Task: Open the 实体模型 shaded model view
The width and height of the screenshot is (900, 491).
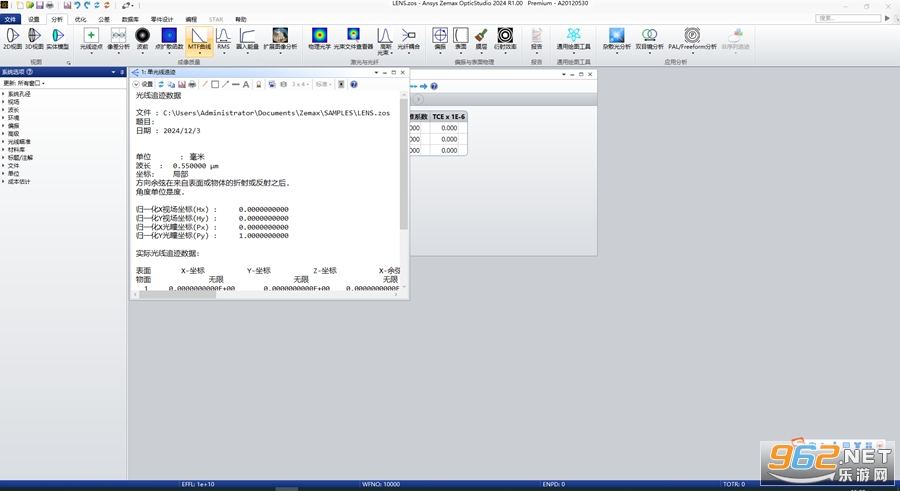Action: point(57,39)
